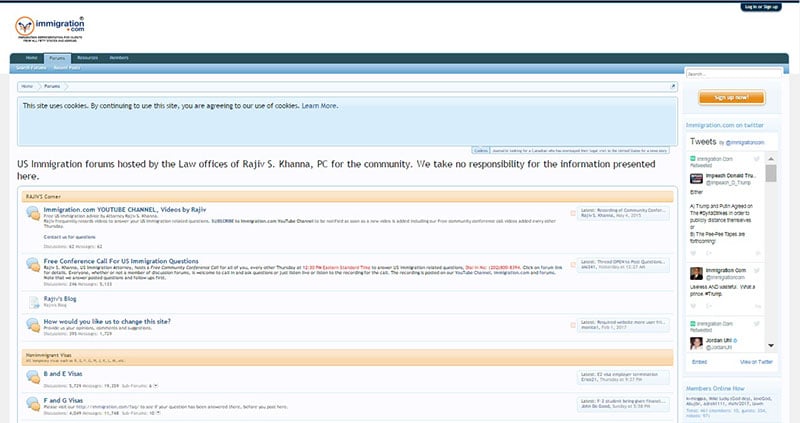Image resolution: width=800 pixels, height=423 pixels.
Task: Click the F and G Visas forum icon
Action: click(x=33, y=404)
